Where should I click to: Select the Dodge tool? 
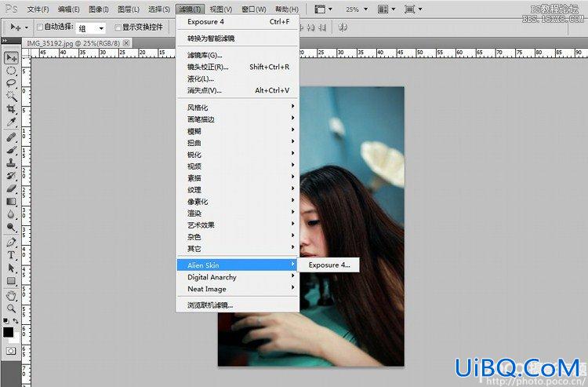click(x=11, y=227)
